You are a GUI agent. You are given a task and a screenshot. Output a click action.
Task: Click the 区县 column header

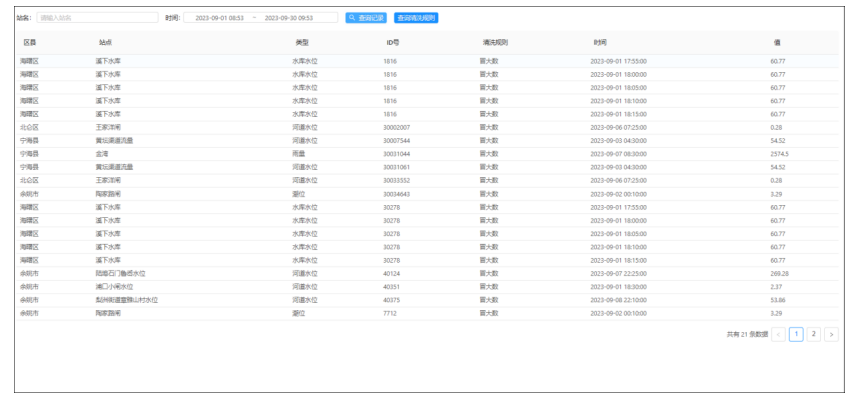point(29,43)
